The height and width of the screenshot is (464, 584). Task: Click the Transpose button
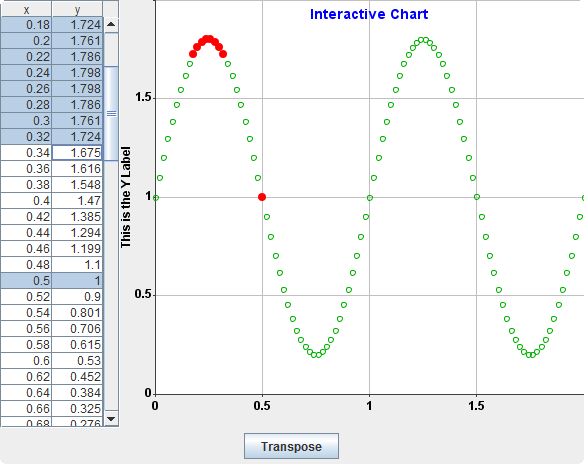[x=291, y=446]
